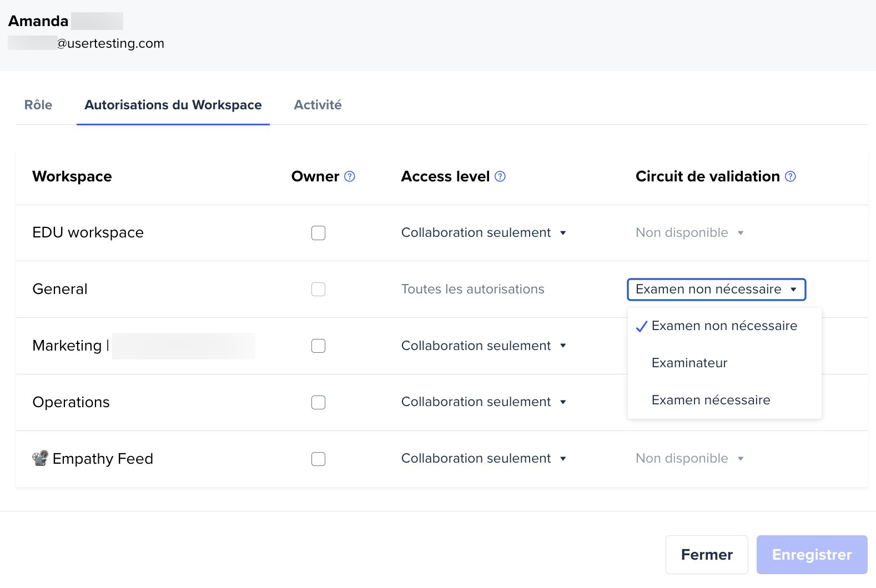Screen dimensions: 876x588
Task: Collapse the General validation circuit dropdown
Action: point(716,290)
